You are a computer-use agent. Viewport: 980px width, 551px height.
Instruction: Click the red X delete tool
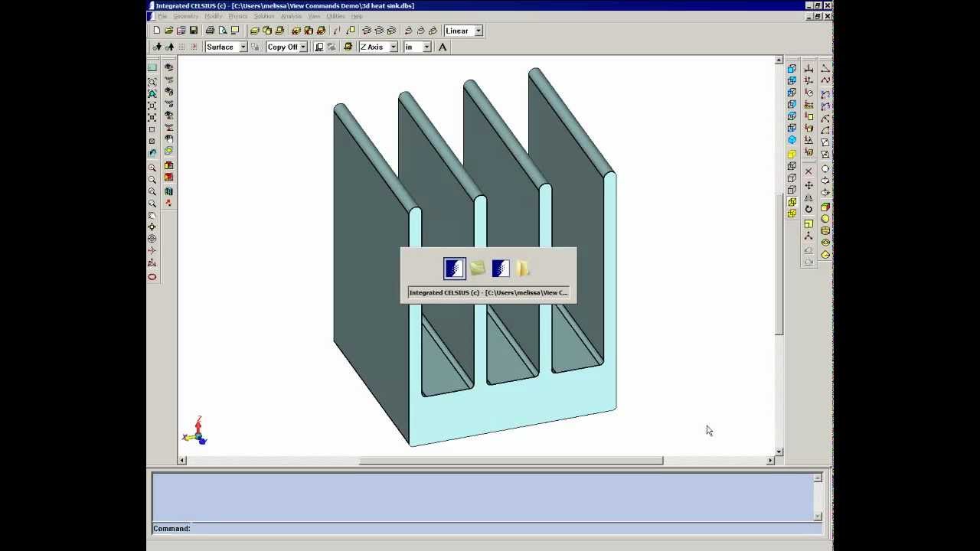tap(808, 171)
